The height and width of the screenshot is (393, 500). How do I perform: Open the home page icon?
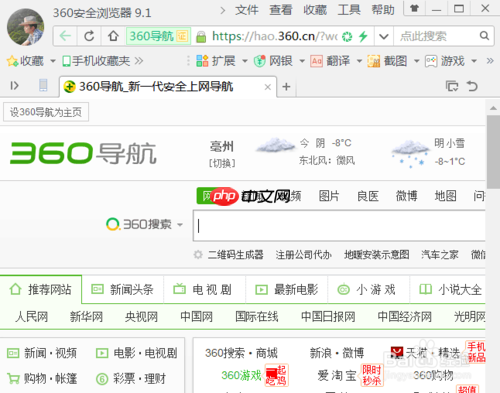coord(113,36)
